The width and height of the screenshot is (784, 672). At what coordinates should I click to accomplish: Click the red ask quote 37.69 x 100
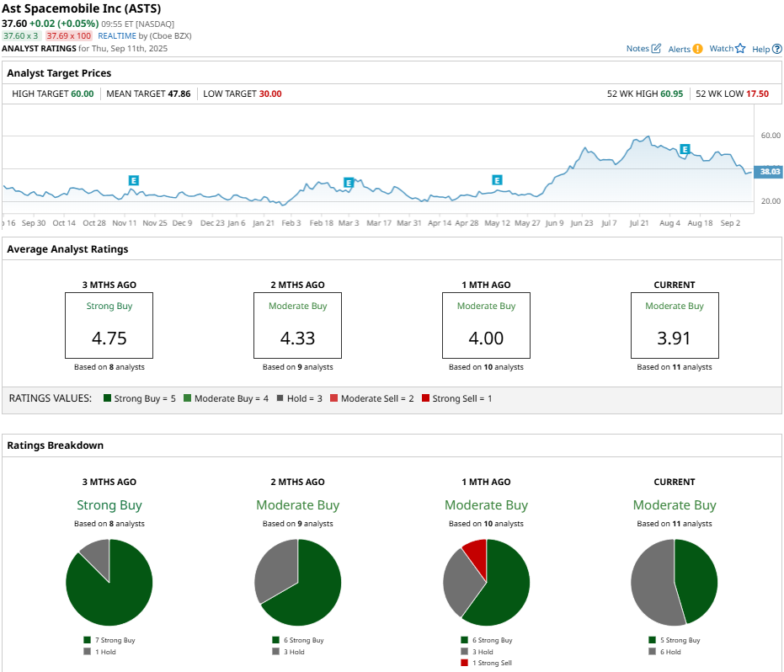click(68, 36)
